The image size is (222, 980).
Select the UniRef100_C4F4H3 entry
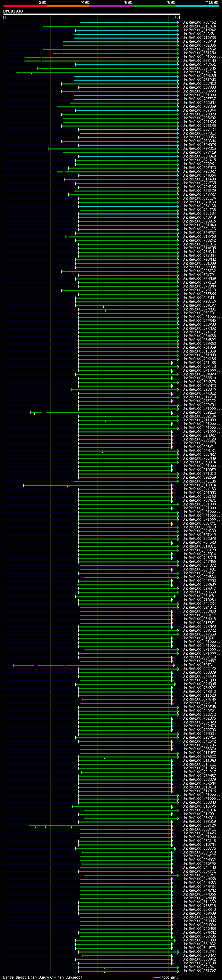pos(199,868)
